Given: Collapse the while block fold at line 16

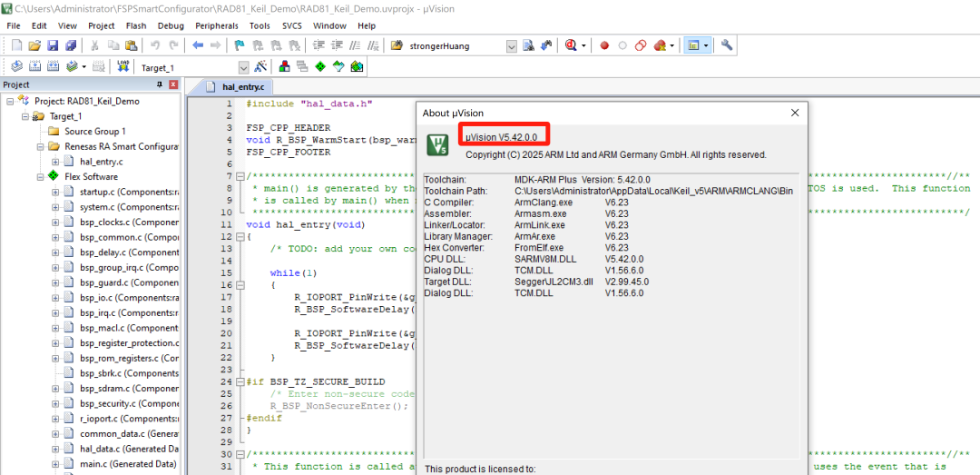Looking at the screenshot, I should [240, 285].
